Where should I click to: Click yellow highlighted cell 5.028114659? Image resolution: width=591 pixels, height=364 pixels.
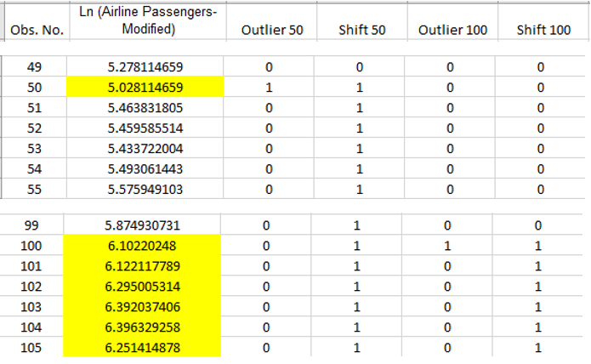pyautogui.click(x=145, y=87)
